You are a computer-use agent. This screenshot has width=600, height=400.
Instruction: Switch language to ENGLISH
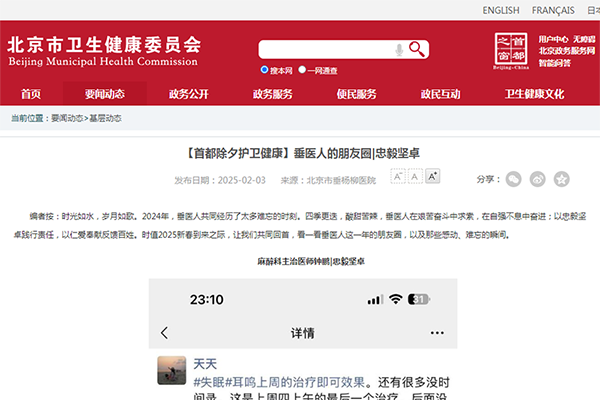point(500,10)
